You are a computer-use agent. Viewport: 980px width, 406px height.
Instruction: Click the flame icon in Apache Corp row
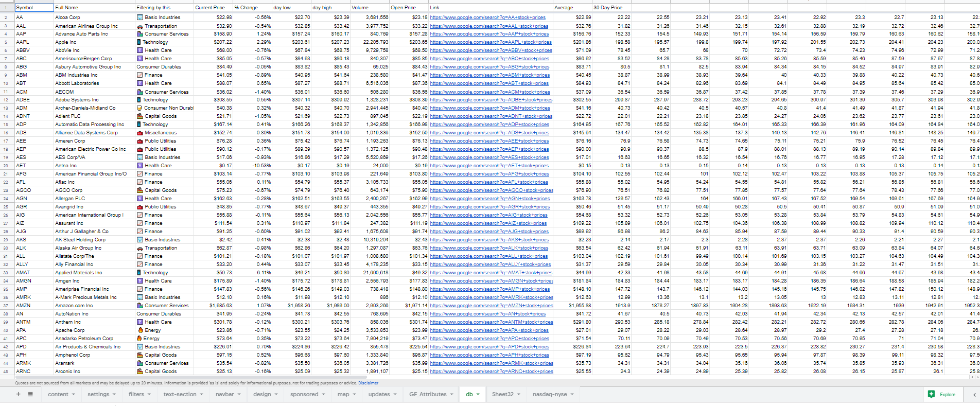pyautogui.click(x=140, y=330)
